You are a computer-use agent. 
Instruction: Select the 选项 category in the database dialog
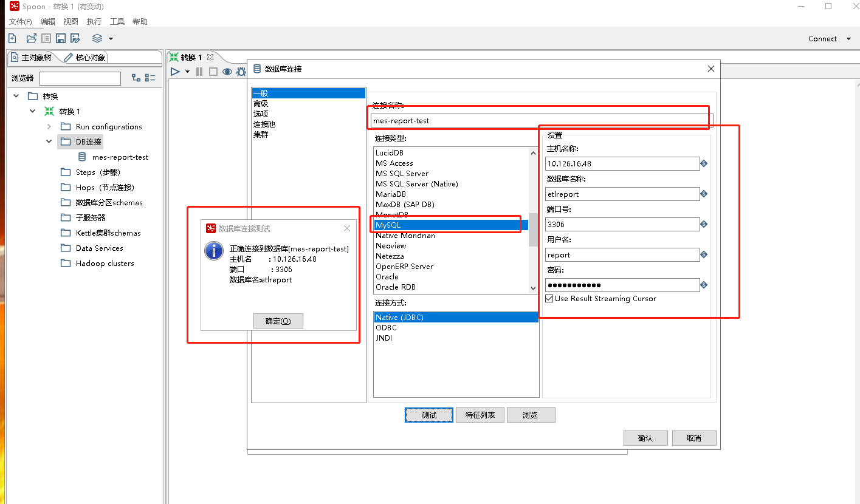[261, 114]
